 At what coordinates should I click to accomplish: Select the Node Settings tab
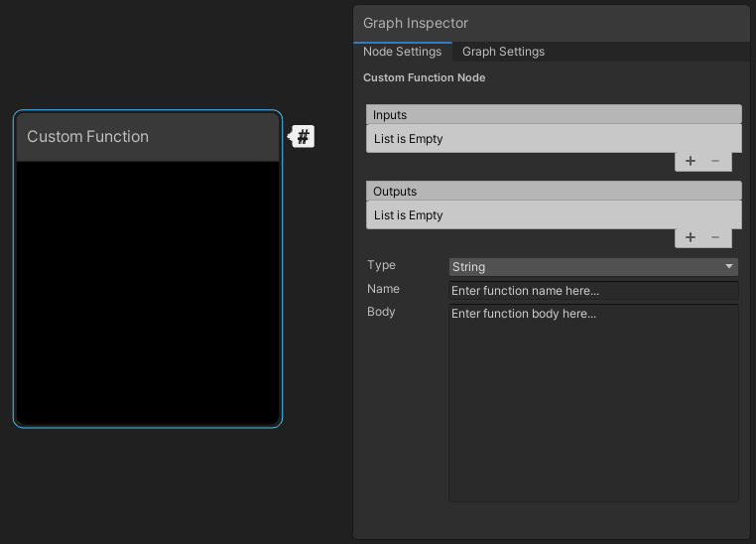(x=402, y=52)
